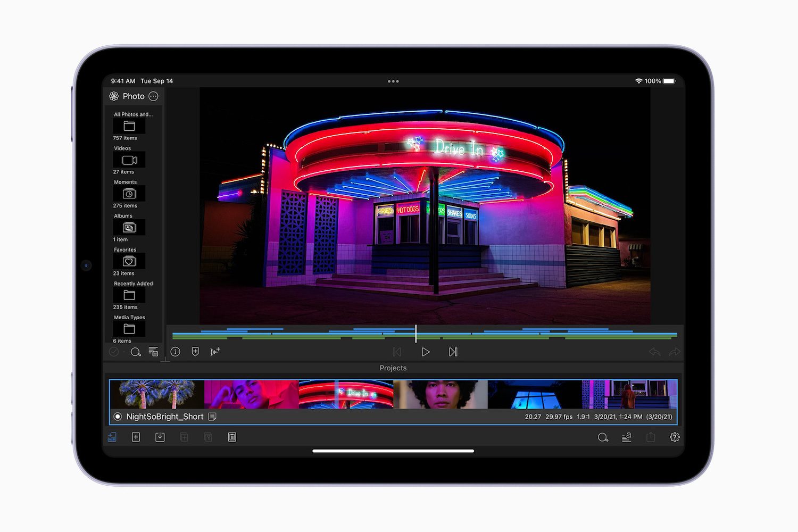Click the add voiceover waveform icon

coord(215,352)
